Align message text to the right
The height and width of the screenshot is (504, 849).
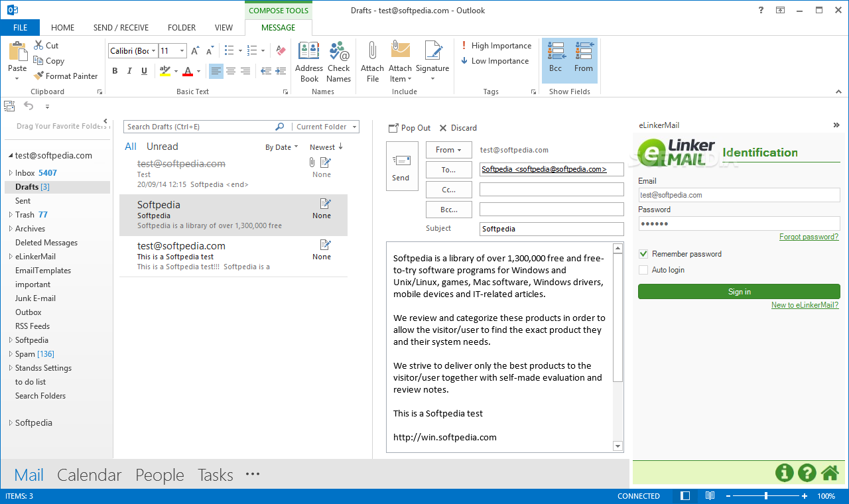(245, 71)
